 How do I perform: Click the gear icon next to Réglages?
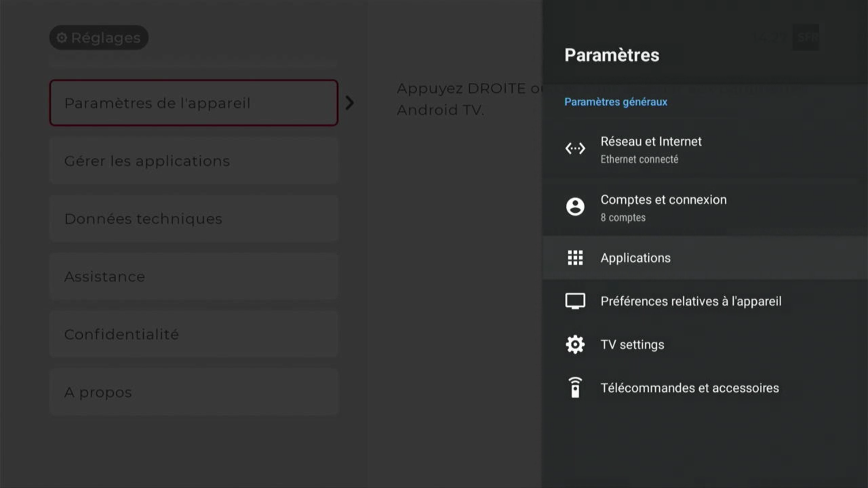tap(62, 38)
